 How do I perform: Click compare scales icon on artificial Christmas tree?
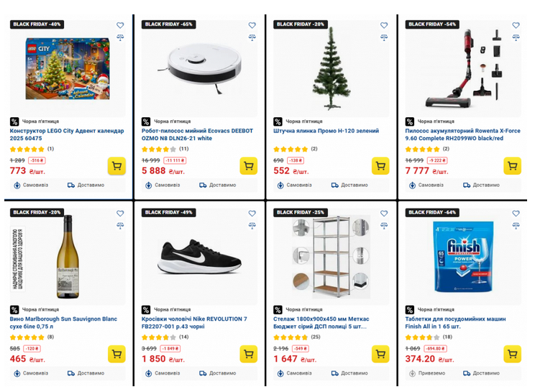(x=384, y=37)
